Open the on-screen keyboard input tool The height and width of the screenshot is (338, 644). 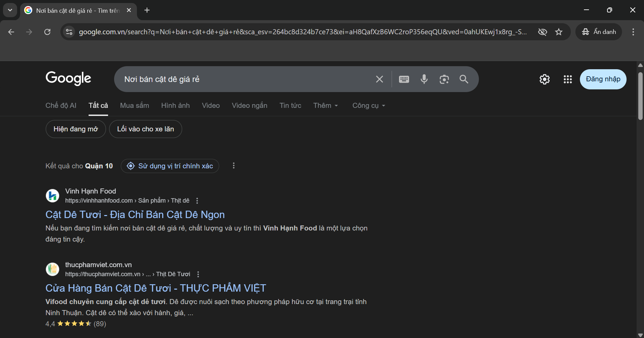(x=404, y=79)
